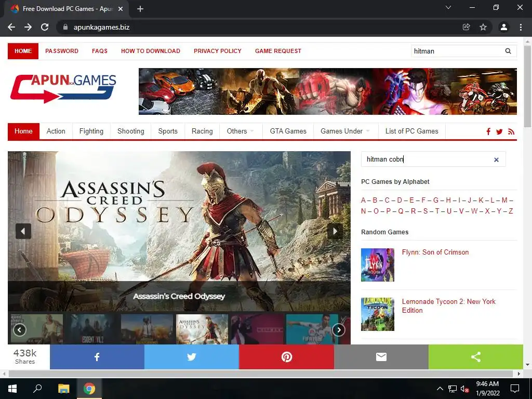This screenshot has width=532, height=399.
Task: Click the browser forward arrow
Action: 28,27
